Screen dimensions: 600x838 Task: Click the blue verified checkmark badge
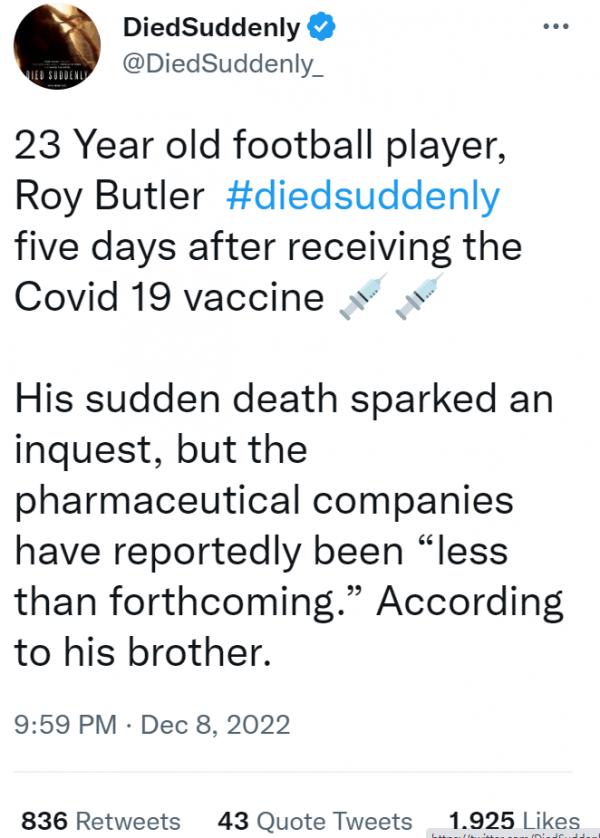(x=320, y=29)
